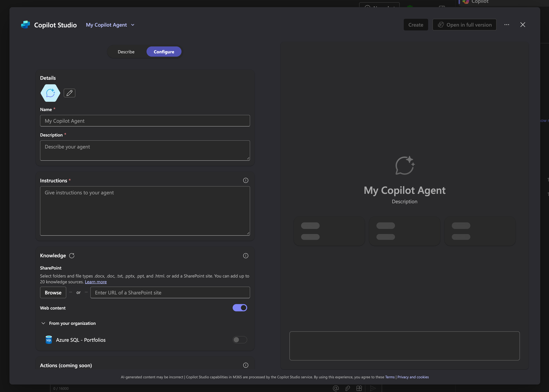
Task: Open the Knowledge info tooltip
Action: [245, 256]
